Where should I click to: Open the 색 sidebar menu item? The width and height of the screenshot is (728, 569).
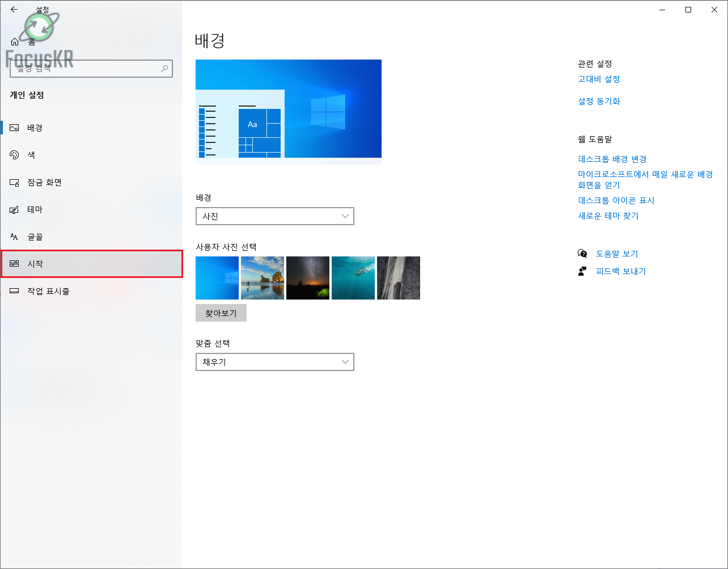[x=91, y=155]
